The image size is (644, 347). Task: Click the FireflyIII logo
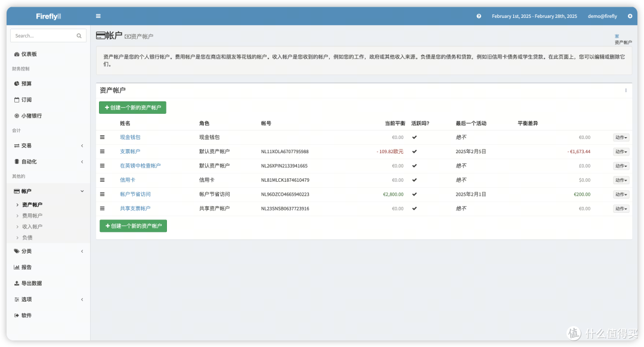click(48, 17)
